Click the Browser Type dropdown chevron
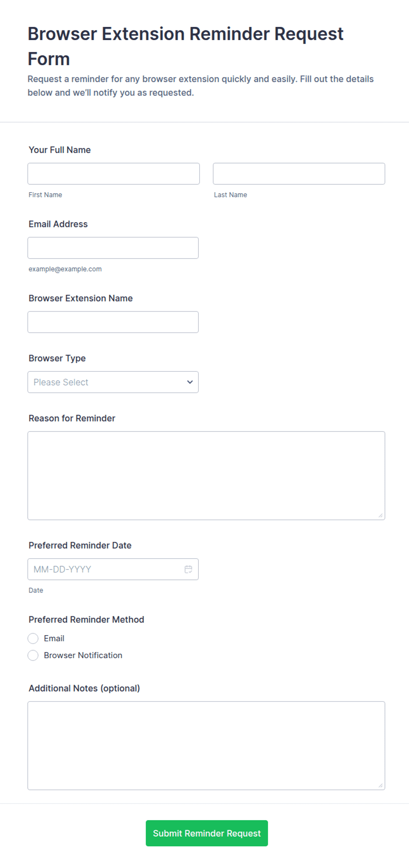This screenshot has width=409, height=868. click(190, 382)
